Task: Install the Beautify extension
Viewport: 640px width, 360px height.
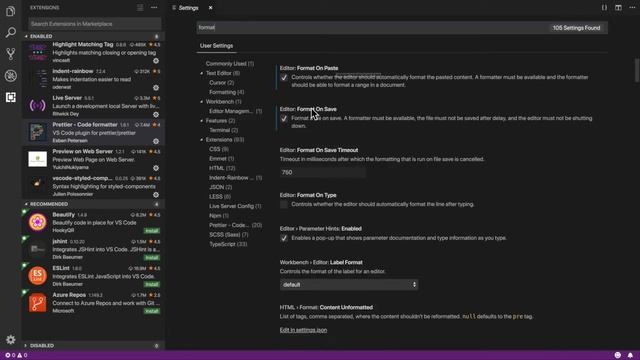Action: tap(152, 231)
